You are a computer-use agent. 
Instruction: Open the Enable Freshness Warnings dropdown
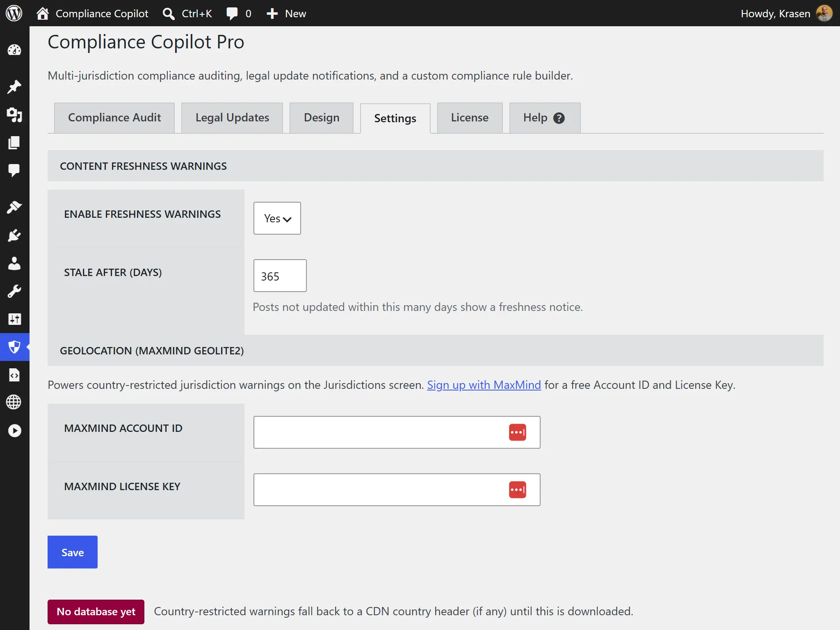pyautogui.click(x=277, y=218)
